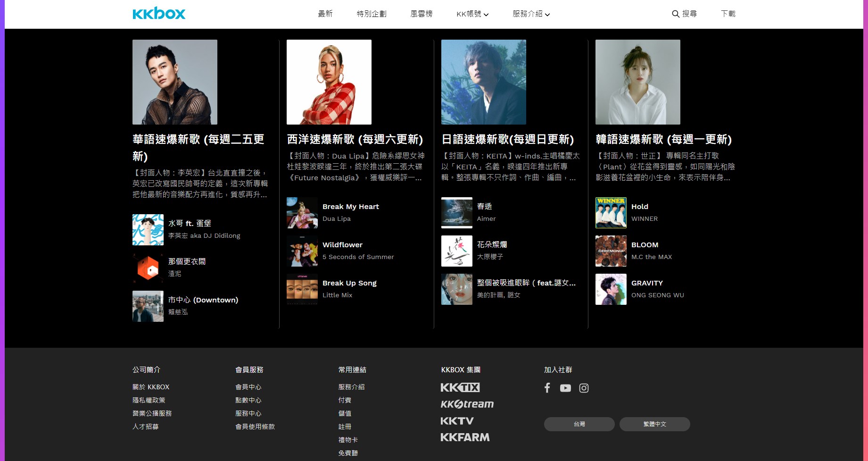Expand the 服務介紹 dropdown menu

click(531, 14)
